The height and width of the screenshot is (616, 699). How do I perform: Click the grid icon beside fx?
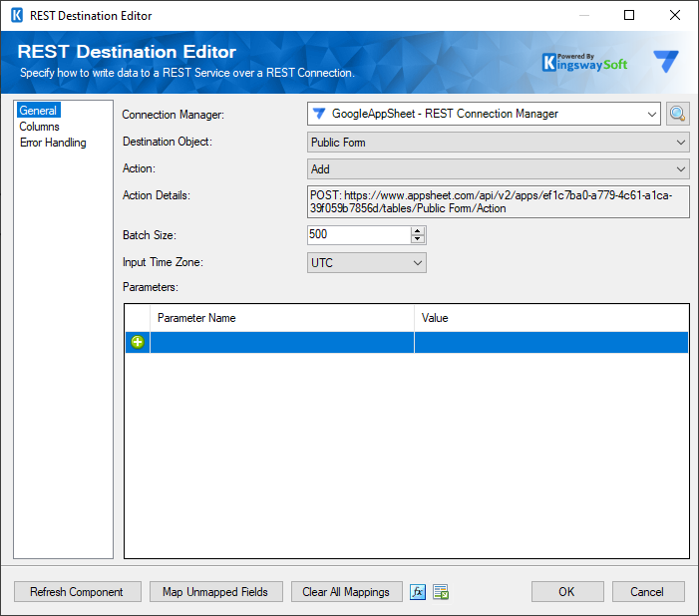[441, 592]
